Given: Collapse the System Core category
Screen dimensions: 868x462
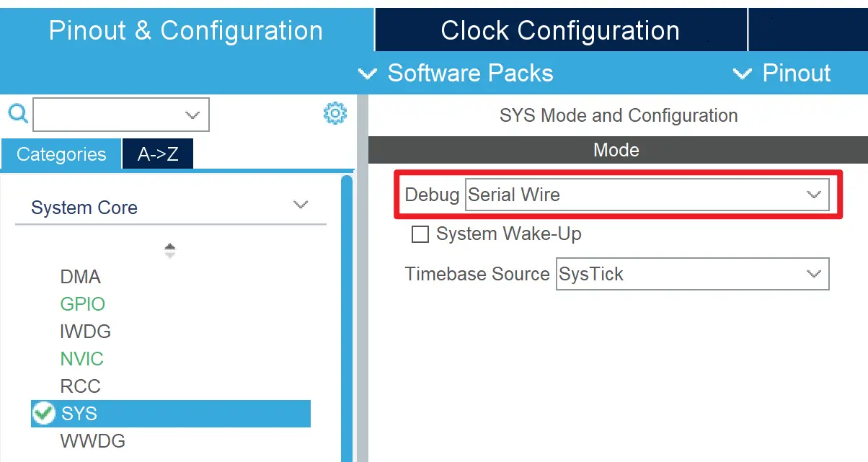Looking at the screenshot, I should click(x=301, y=205).
